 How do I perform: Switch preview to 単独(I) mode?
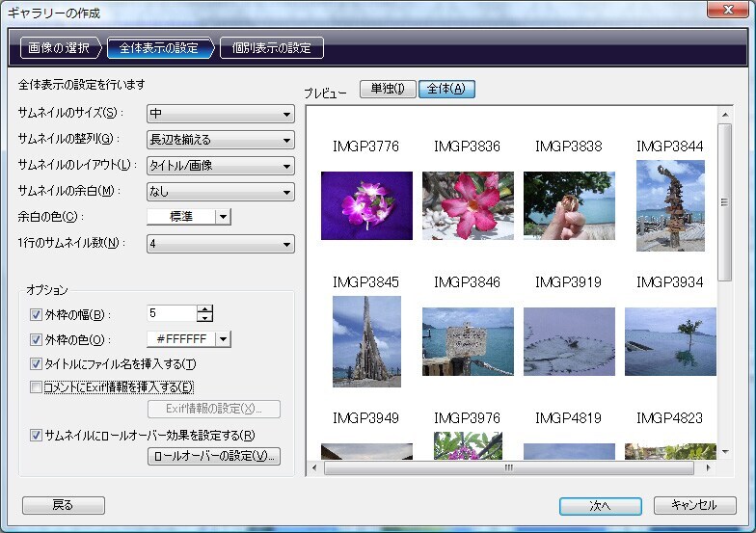(x=388, y=89)
